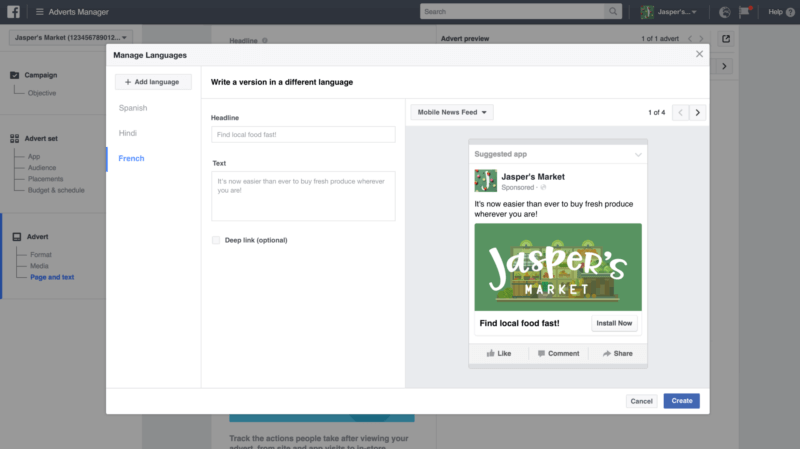
Task: Click the Cancel button
Action: [641, 401]
